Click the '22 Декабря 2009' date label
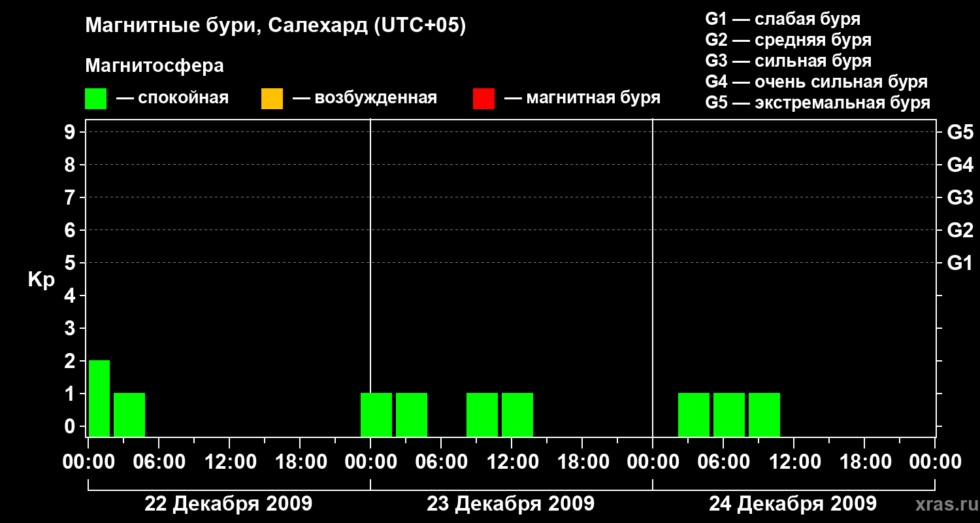 click(228, 504)
